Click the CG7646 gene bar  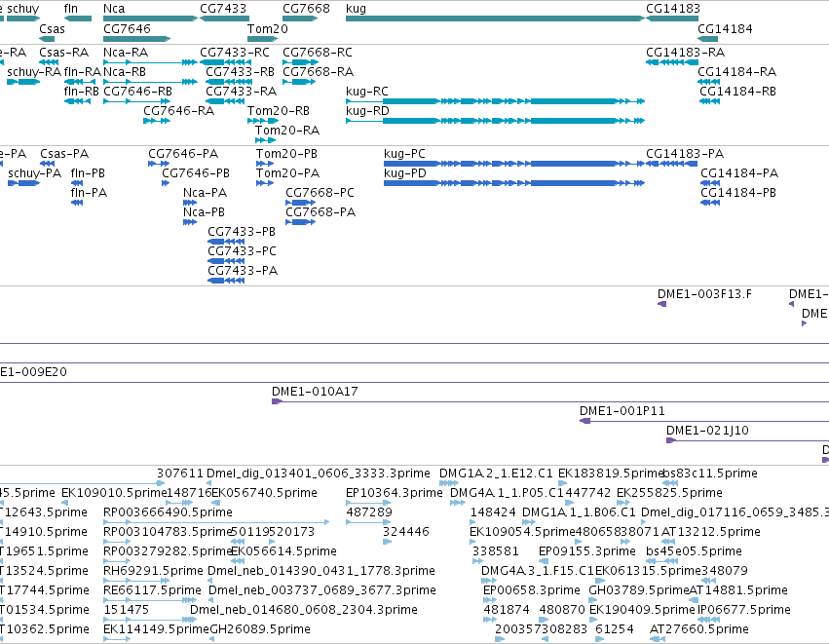137,39
